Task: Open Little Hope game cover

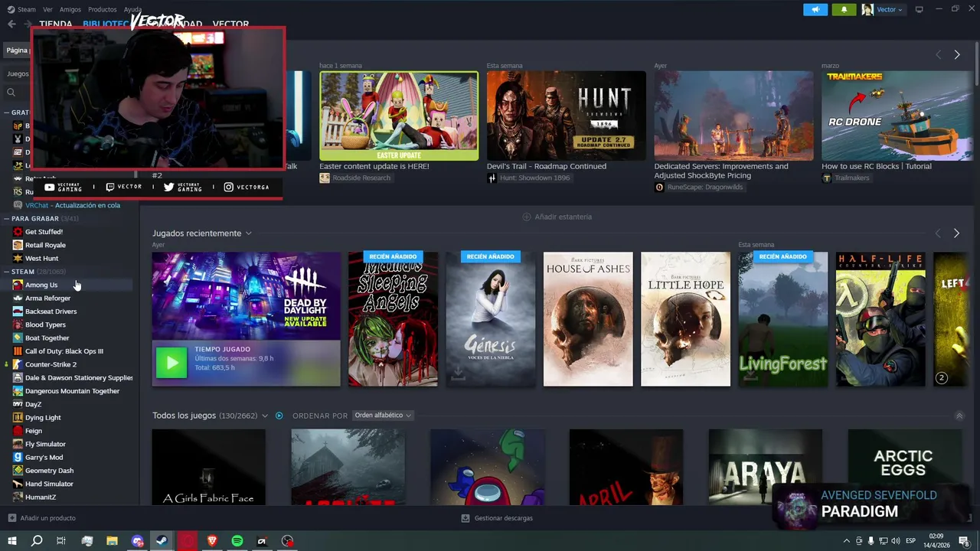Action: point(685,319)
